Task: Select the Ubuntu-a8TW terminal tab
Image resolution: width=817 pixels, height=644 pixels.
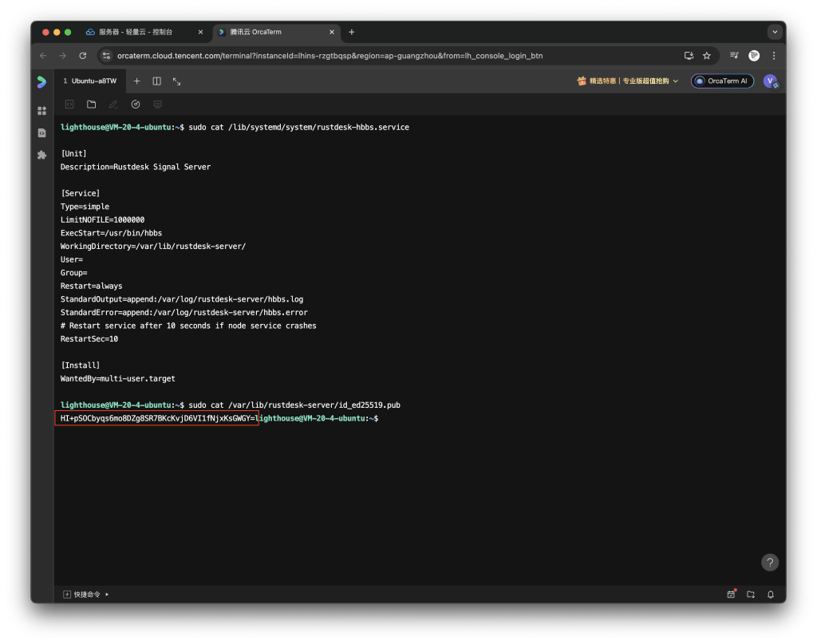Action: (x=92, y=81)
